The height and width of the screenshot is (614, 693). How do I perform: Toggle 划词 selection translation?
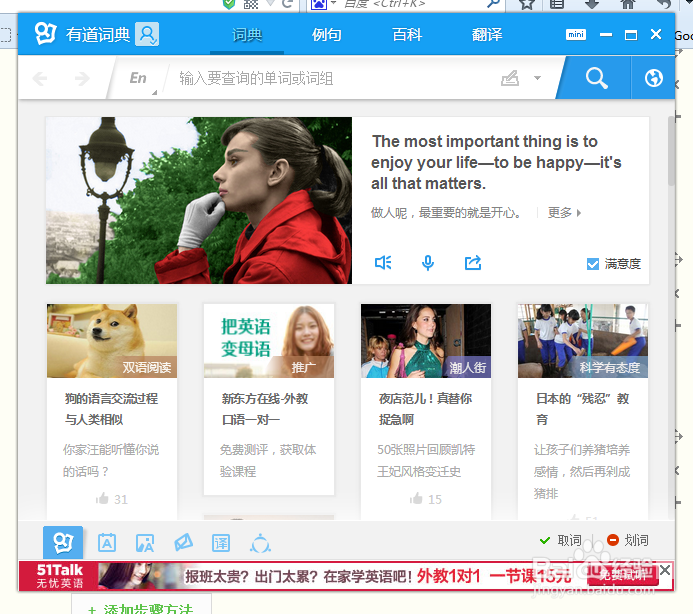click(x=628, y=540)
